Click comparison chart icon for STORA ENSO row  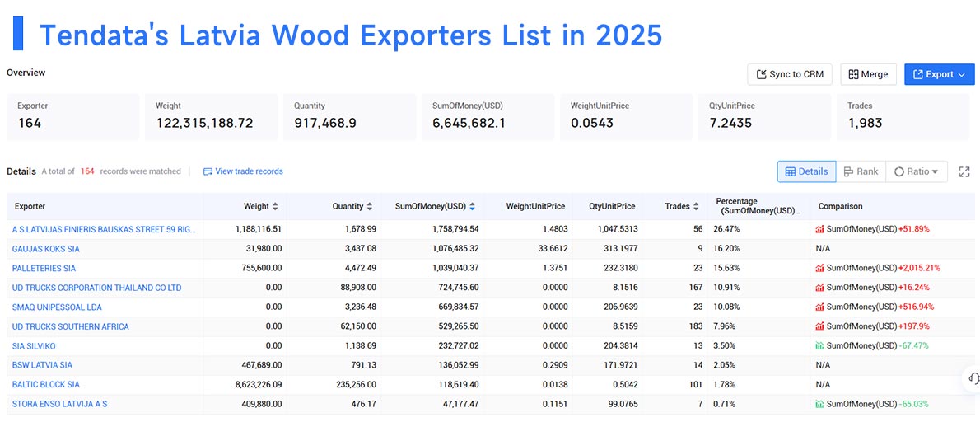coord(820,404)
